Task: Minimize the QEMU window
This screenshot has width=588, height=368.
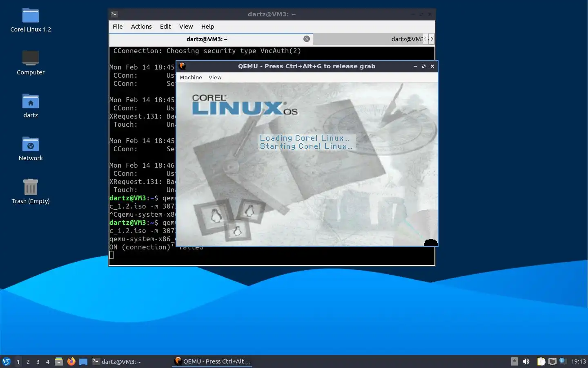Action: point(415,66)
